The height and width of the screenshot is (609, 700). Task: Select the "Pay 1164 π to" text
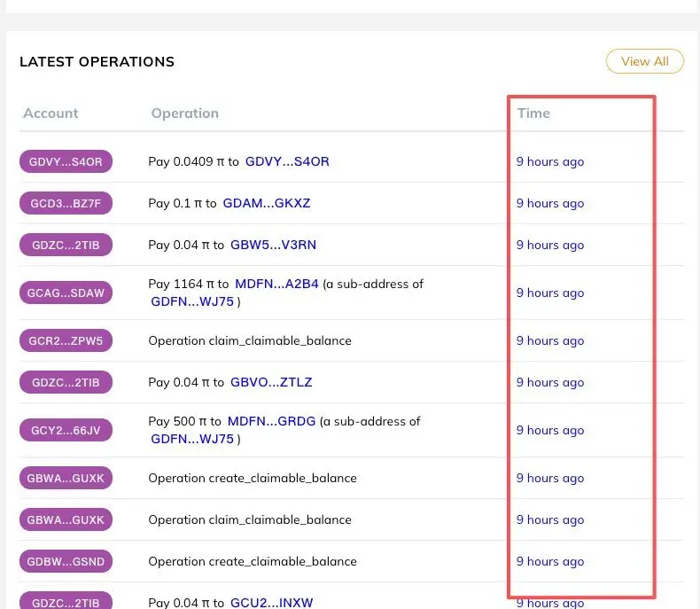click(189, 284)
